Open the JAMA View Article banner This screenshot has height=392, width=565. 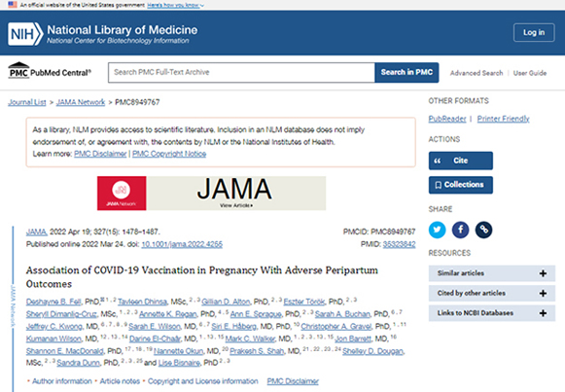coord(212,194)
